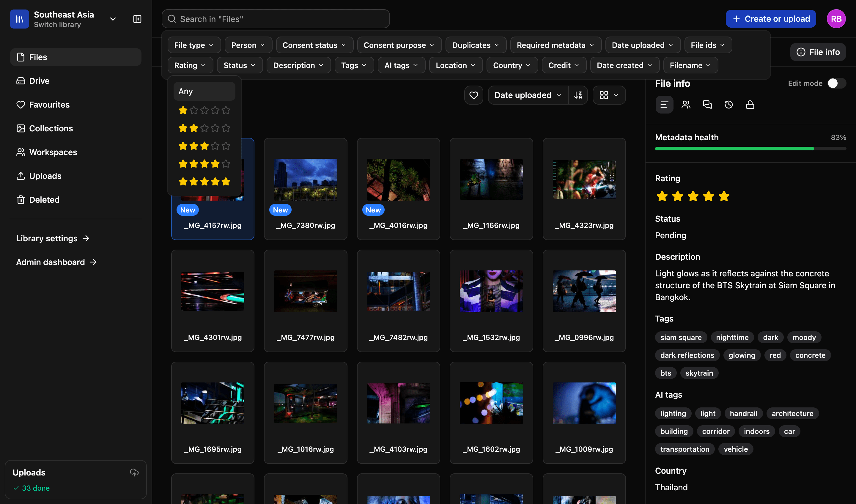Change the grid view layout dropdown
The width and height of the screenshot is (856, 504).
[609, 95]
